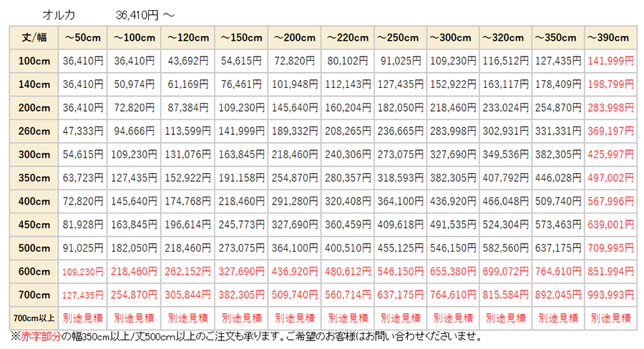The width and height of the screenshot is (644, 349).
Task: Click the 331,331円 price cell
Action: tap(558, 131)
